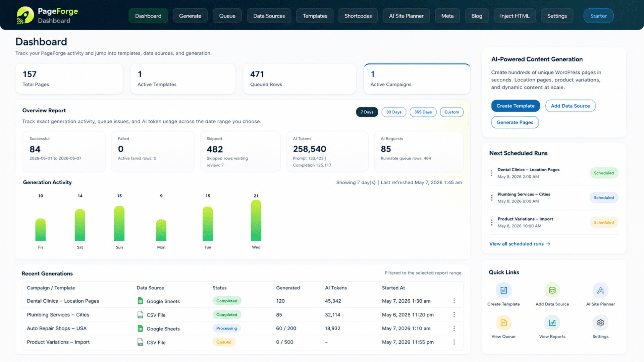Open the Inject HTML tab
This screenshot has height=362, width=644.
(515, 16)
